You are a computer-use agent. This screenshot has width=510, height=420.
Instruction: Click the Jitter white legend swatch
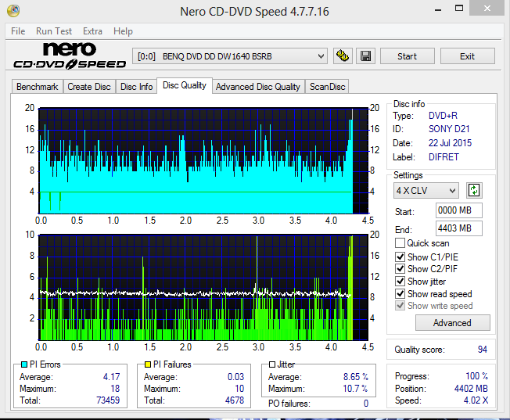click(272, 364)
